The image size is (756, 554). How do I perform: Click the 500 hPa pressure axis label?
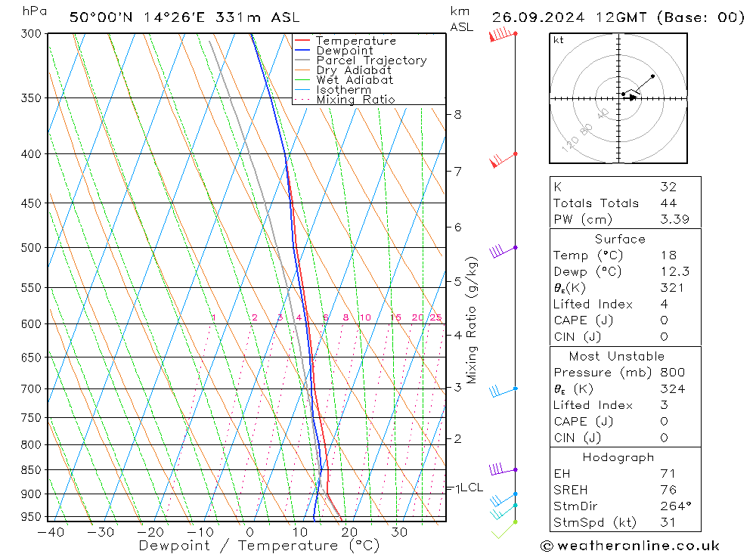coord(31,247)
